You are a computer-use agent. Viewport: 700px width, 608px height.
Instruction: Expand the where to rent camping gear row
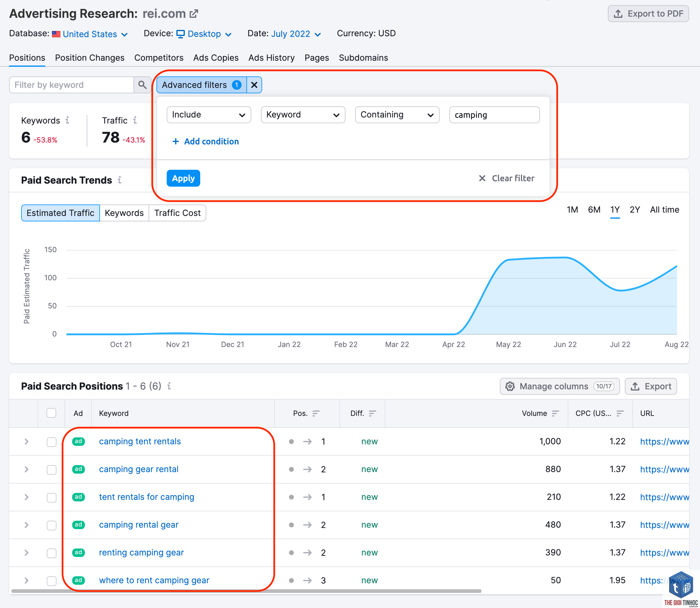(27, 581)
